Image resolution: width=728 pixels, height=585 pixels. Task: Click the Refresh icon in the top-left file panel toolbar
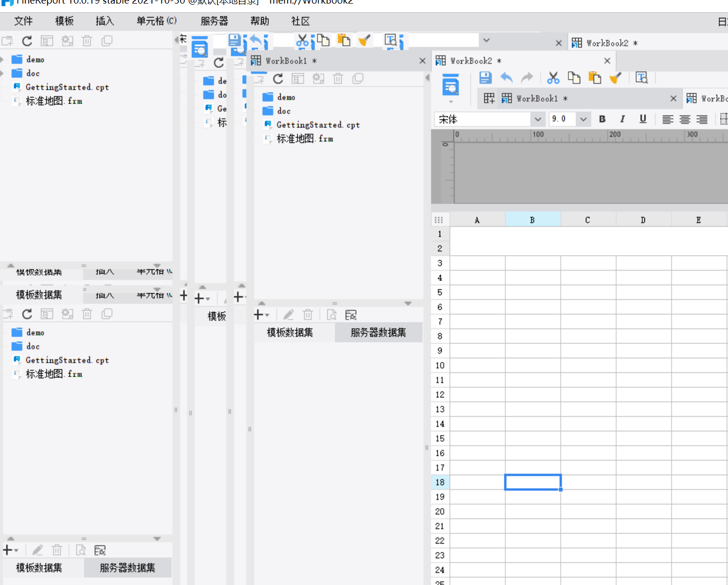[x=27, y=41]
